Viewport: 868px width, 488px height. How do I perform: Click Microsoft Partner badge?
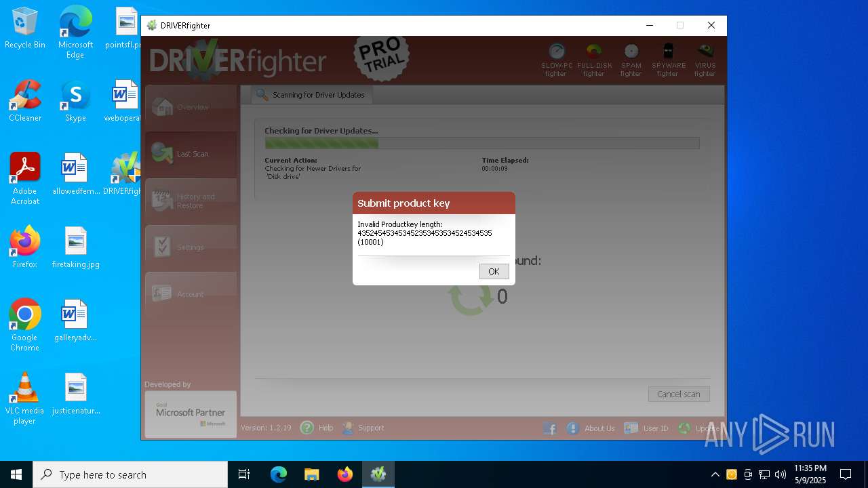click(191, 414)
